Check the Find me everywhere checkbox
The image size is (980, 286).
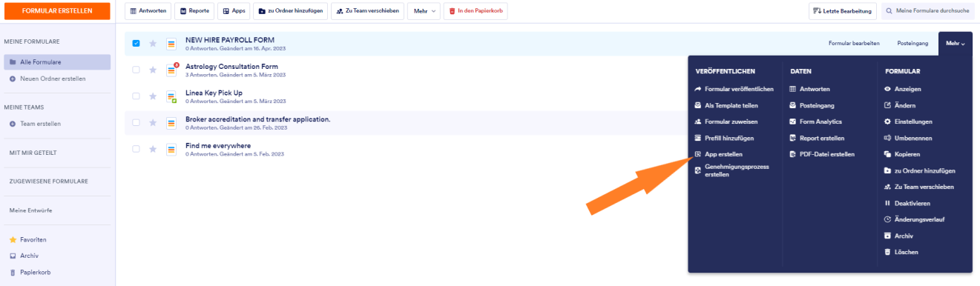point(136,149)
